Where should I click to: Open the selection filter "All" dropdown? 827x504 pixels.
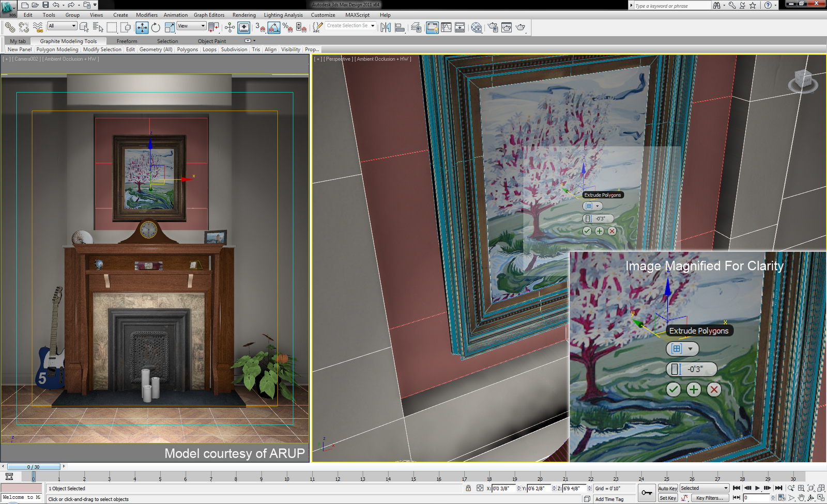[x=63, y=26]
